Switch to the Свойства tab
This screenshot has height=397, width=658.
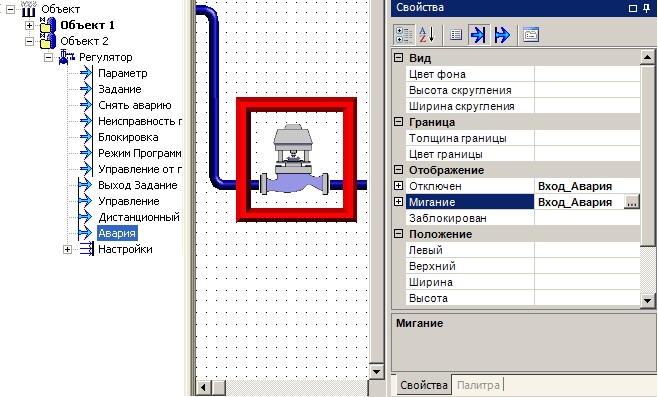pyautogui.click(x=423, y=384)
